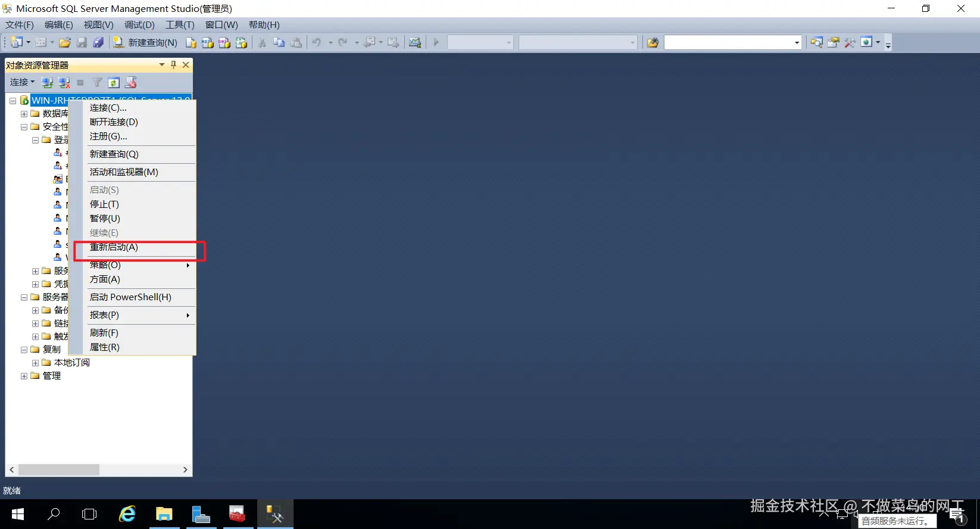Click the Filter funnel icon
Viewport: 980px width, 529px height.
tap(97, 82)
